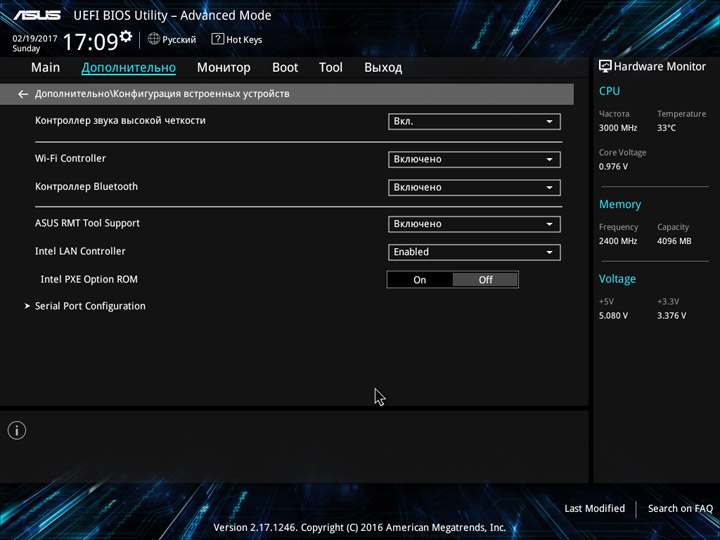Click the globe language icon

point(154,39)
